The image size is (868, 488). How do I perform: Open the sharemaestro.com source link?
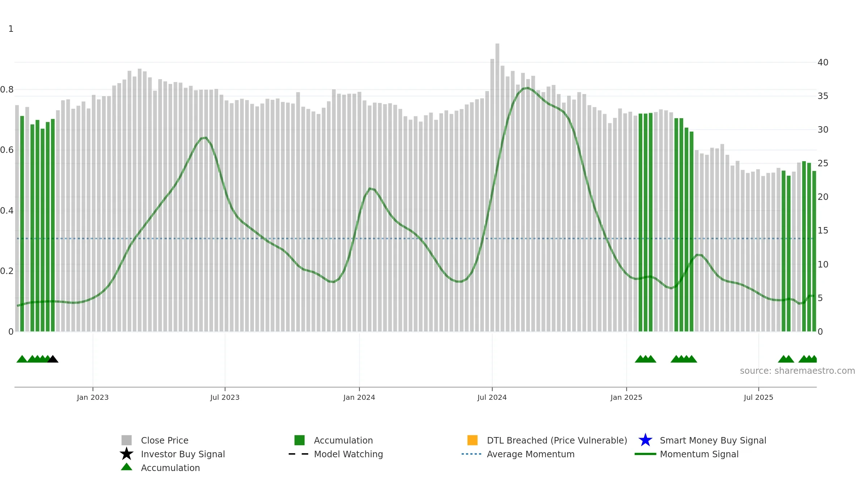pos(797,371)
